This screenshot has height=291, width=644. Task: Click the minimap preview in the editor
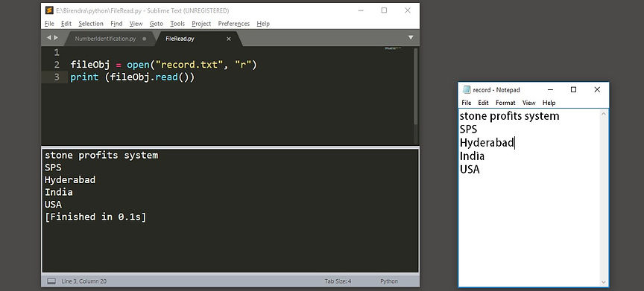(393, 48)
